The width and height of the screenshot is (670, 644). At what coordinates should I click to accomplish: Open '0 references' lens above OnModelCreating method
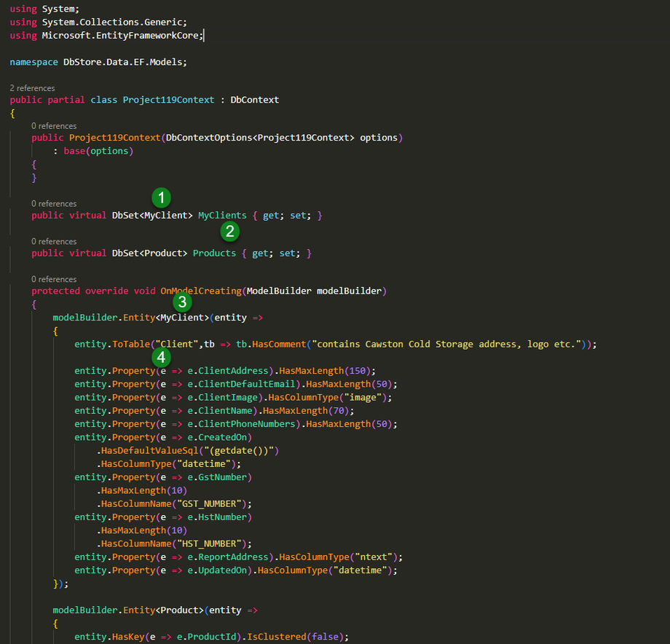click(53, 279)
